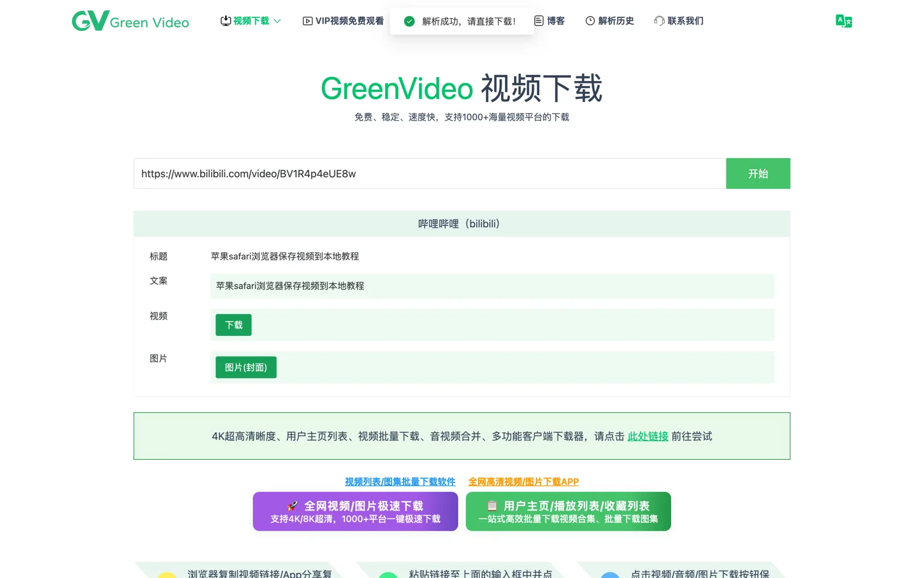The image size is (924, 578).
Task: Click the green 用户主页/播放列表/收藏列表 button
Action: pyautogui.click(x=569, y=511)
